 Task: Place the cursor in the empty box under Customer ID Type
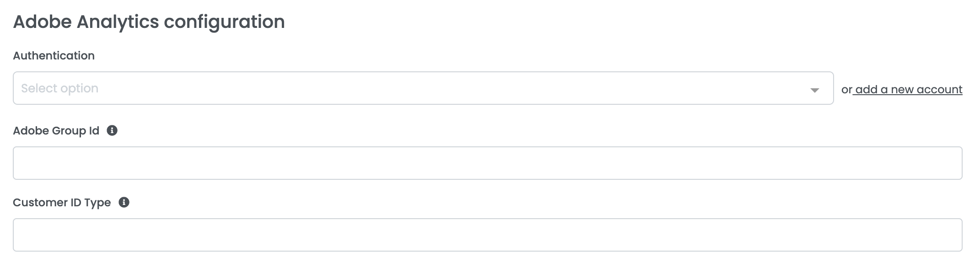[487, 235]
